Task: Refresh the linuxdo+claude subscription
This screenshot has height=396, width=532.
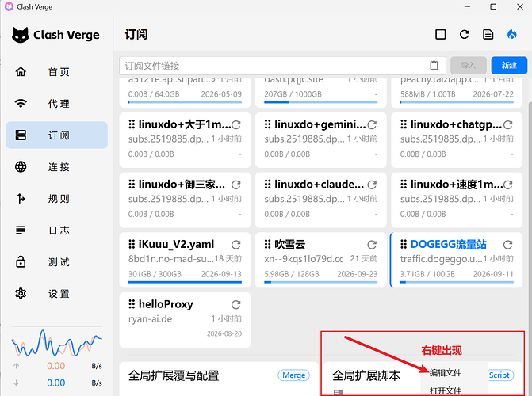Action: [372, 185]
